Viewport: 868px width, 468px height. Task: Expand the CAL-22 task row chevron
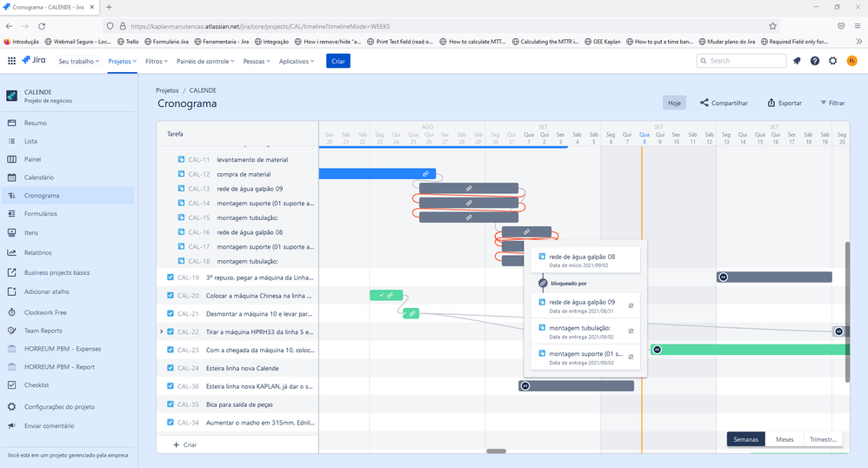tap(161, 331)
